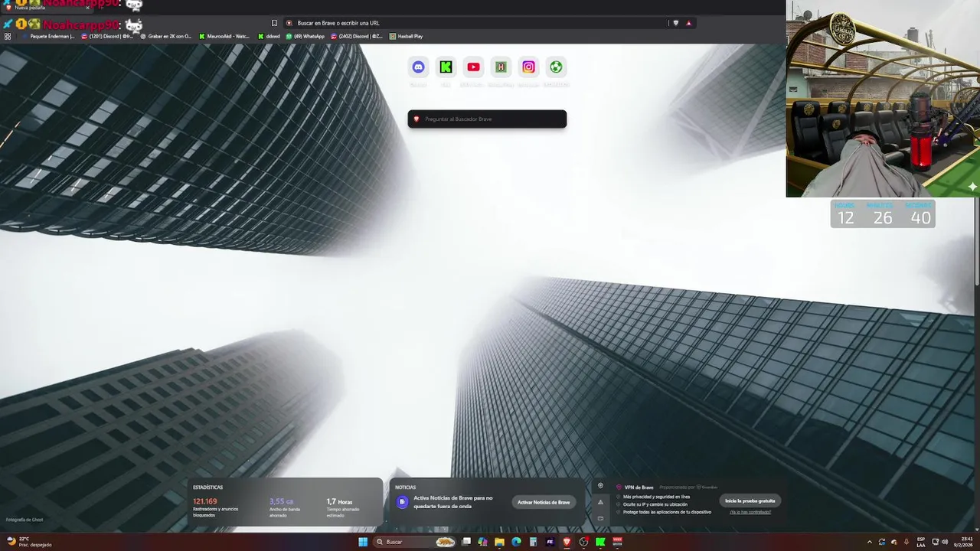This screenshot has height=551, width=980.
Task: Launch Microsoft Edge from taskbar
Action: tap(516, 542)
